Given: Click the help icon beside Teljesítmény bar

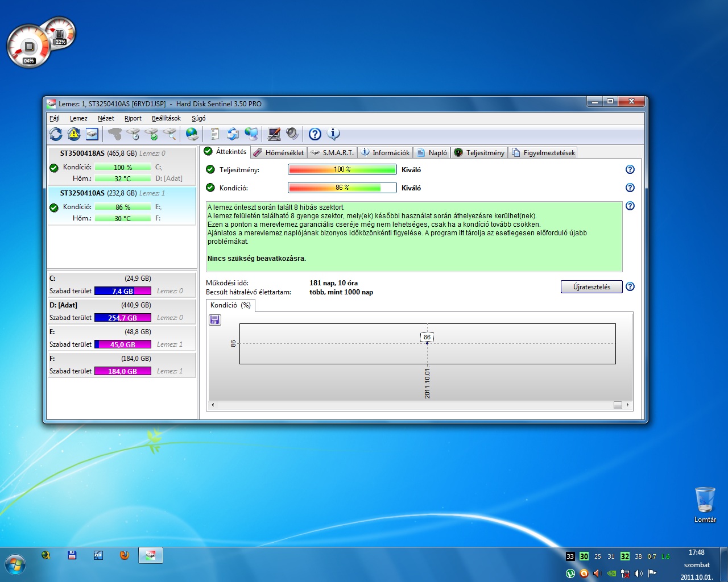Looking at the screenshot, I should (x=630, y=169).
